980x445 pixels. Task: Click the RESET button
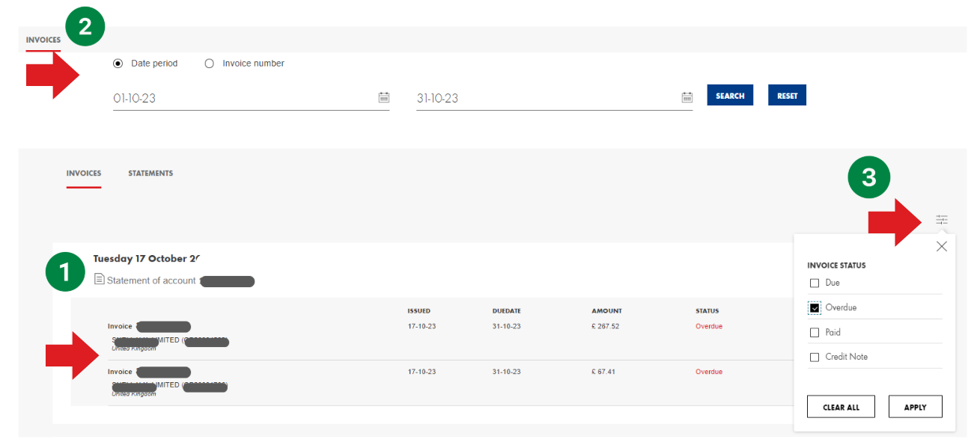(x=787, y=95)
